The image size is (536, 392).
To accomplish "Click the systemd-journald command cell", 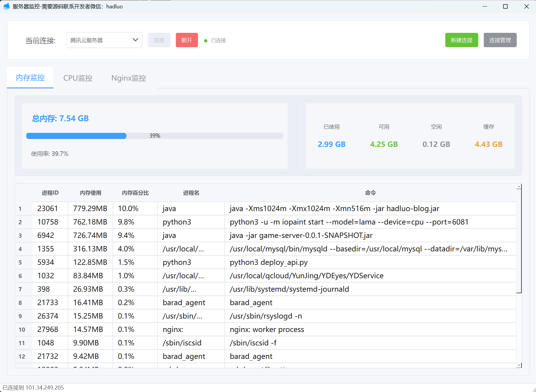I will (x=370, y=289).
